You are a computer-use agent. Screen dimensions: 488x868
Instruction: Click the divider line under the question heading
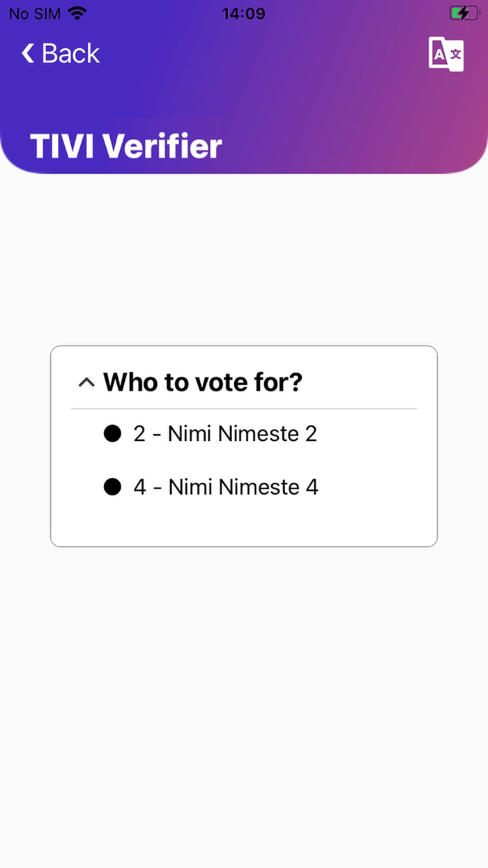pos(244,408)
